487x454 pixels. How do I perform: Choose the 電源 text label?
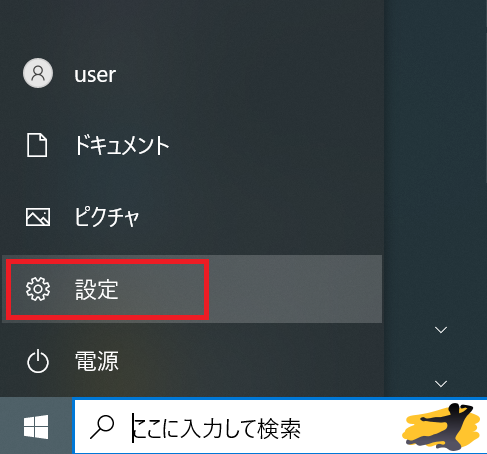[97, 361]
